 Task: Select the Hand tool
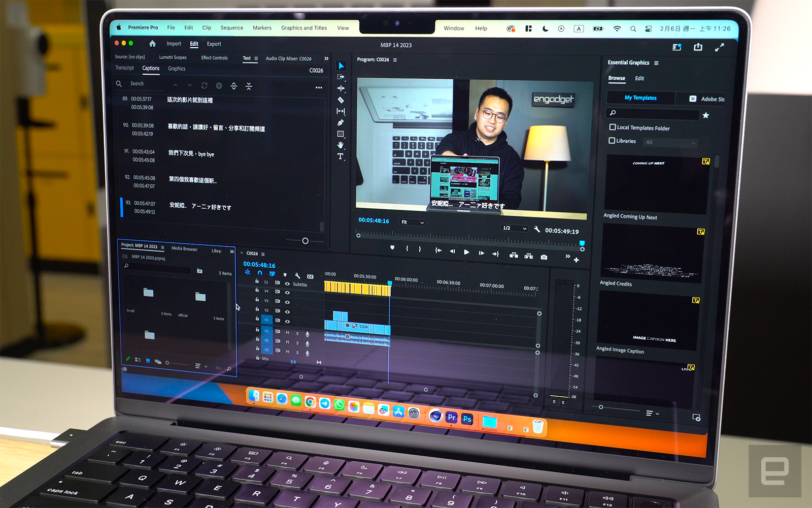point(341,145)
